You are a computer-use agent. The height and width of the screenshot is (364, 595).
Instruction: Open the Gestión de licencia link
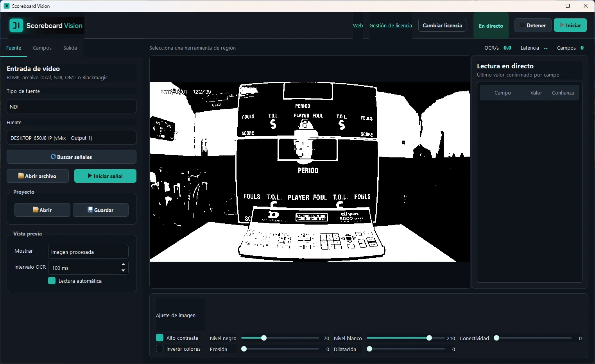[391, 25]
